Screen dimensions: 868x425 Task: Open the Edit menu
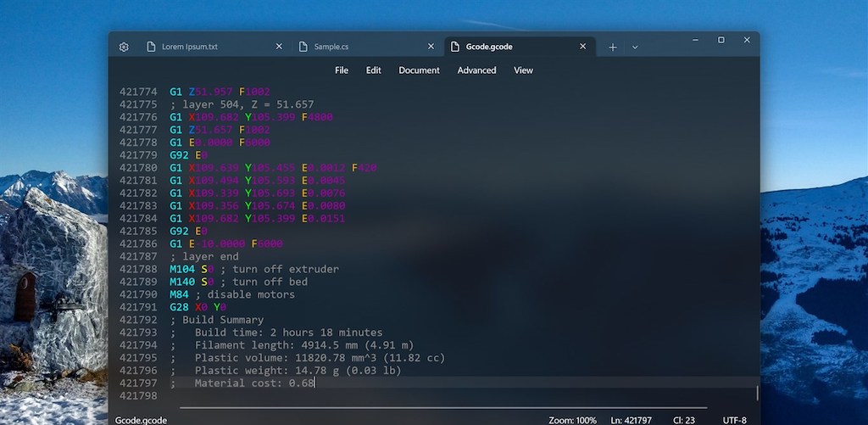point(373,70)
